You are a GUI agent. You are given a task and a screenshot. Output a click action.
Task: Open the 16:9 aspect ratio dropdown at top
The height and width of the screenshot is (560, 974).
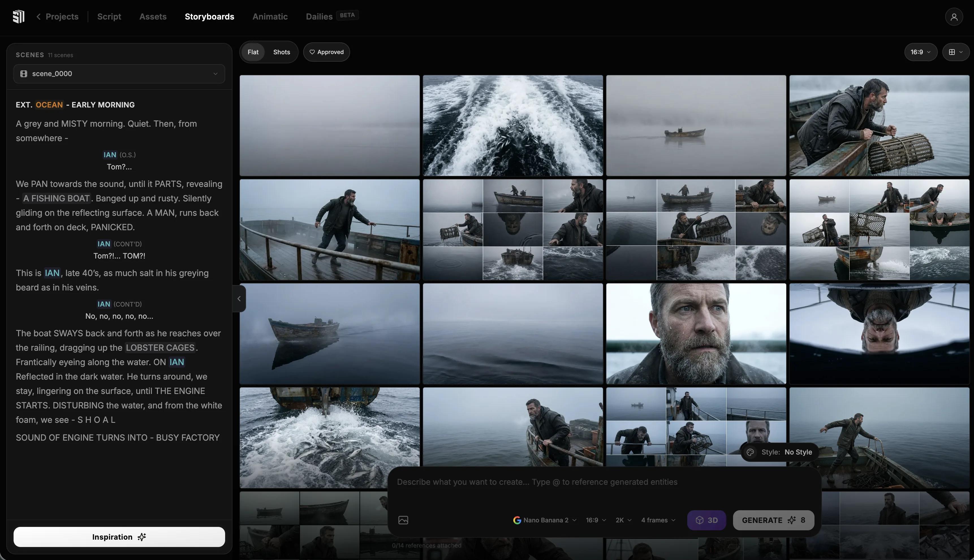(x=921, y=52)
